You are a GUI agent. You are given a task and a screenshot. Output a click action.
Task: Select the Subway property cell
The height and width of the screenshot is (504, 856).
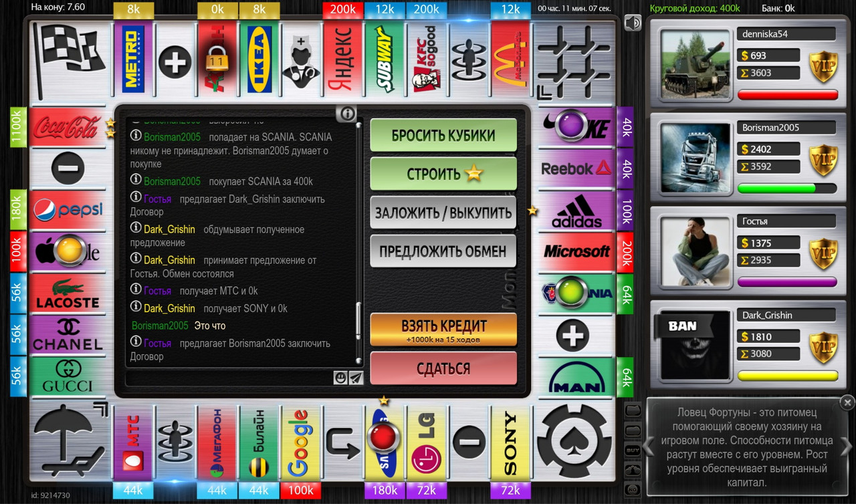pyautogui.click(x=385, y=60)
